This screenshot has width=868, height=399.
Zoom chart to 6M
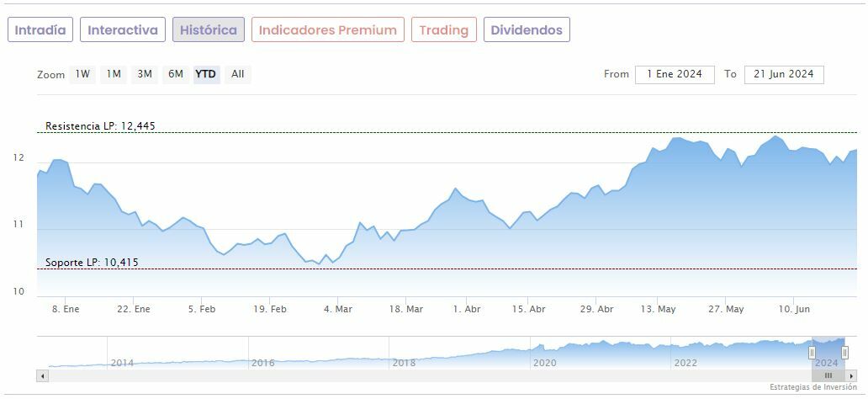pos(176,74)
